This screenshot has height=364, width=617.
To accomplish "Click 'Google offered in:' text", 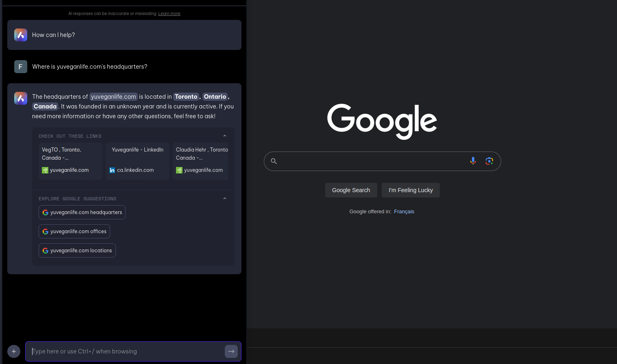I will [370, 212].
